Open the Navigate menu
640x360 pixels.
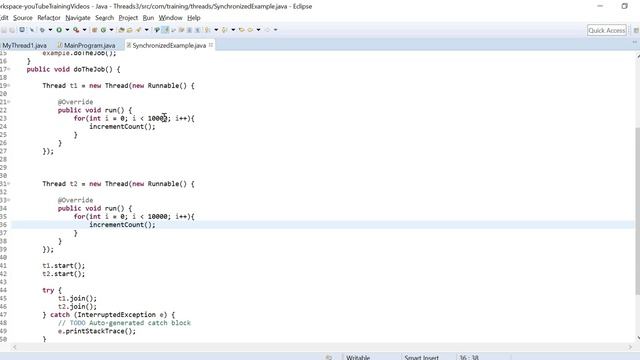[78, 18]
